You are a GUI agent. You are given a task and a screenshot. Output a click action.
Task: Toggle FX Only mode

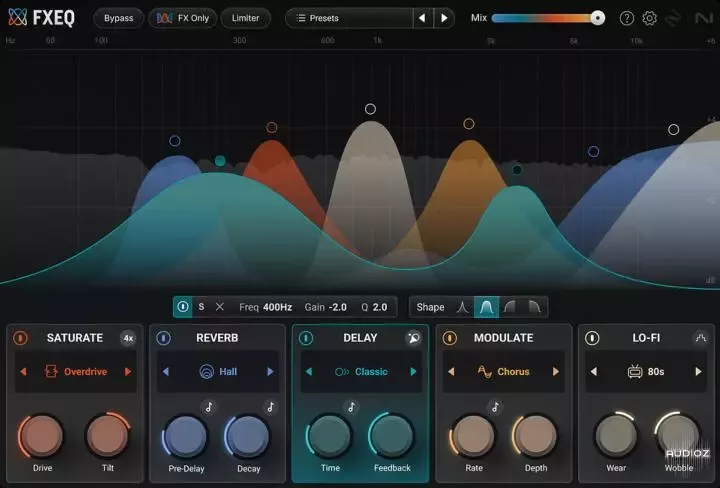(x=182, y=18)
